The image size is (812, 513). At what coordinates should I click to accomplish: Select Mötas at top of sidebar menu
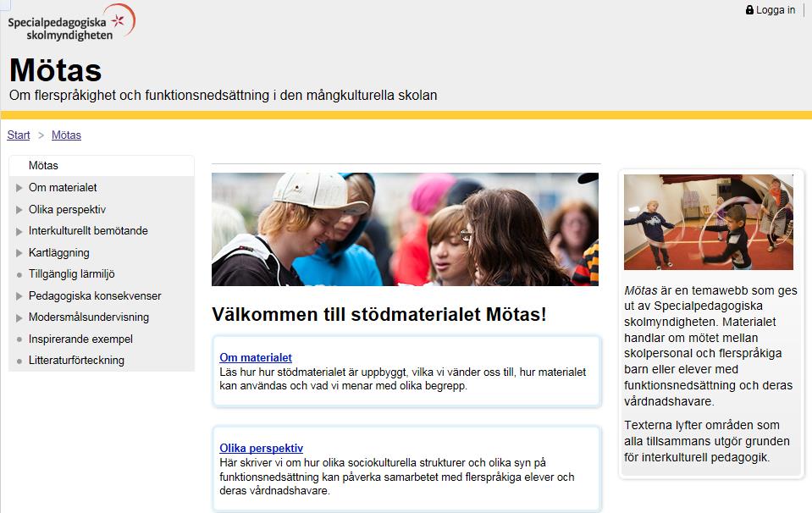pyautogui.click(x=43, y=166)
